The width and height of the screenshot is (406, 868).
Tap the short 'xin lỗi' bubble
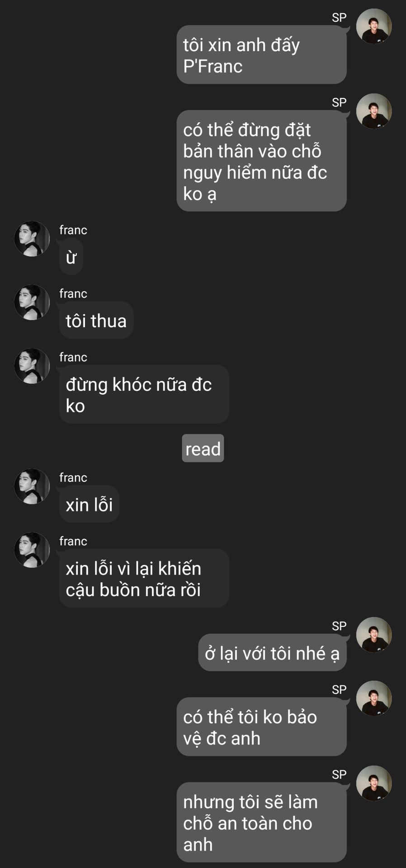point(89,504)
